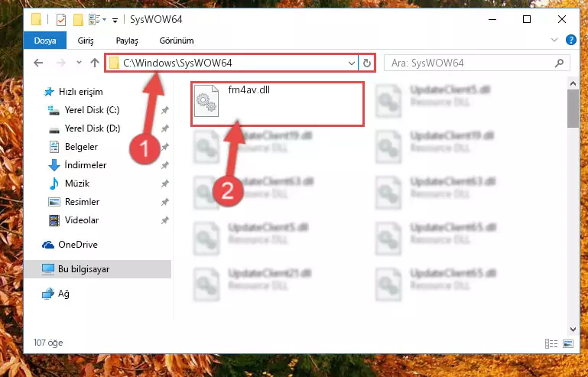The height and width of the screenshot is (377, 588).
Task: Open Videolar folder in sidebar
Action: point(81,220)
